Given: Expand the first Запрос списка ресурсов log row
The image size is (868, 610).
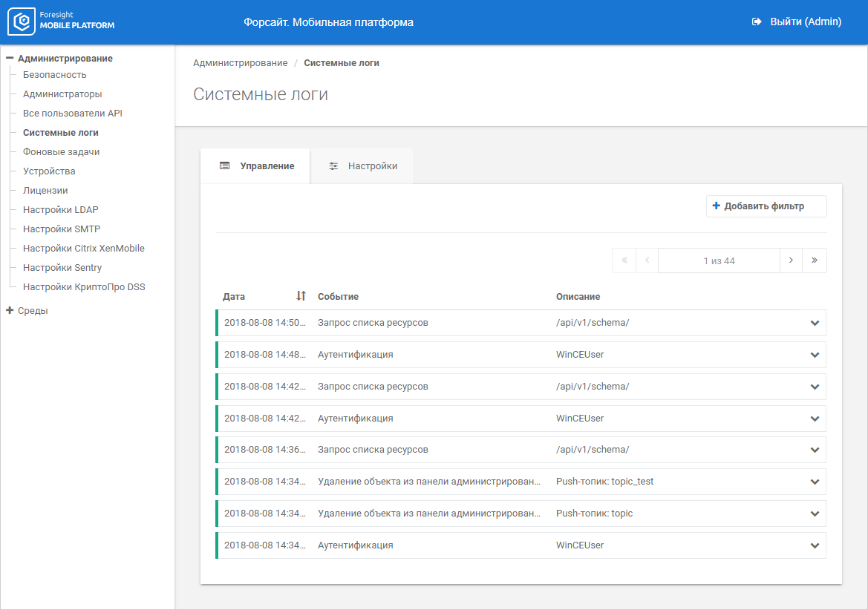Looking at the screenshot, I should click(815, 324).
